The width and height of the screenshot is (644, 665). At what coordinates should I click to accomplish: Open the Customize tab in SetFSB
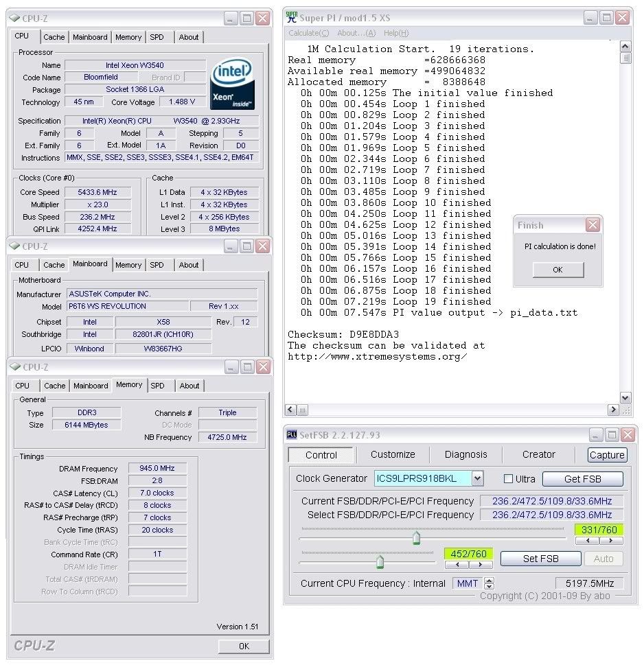click(x=393, y=454)
